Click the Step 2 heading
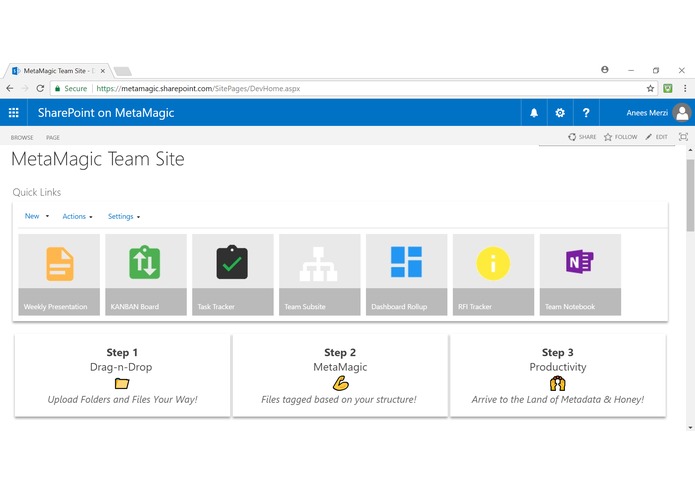Screen dimensions: 695x494 pyautogui.click(x=340, y=353)
